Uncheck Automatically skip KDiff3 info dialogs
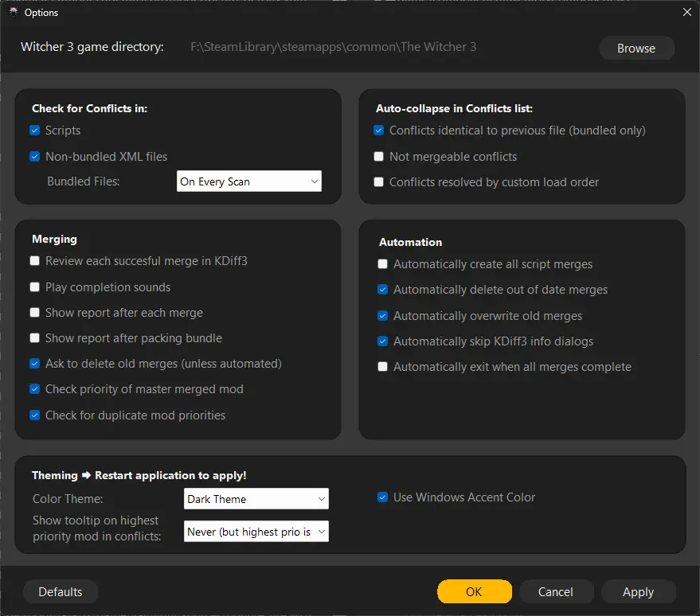700x616 pixels. (x=382, y=341)
